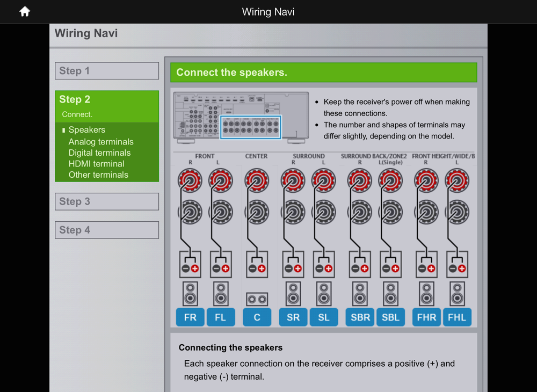Click the plus/minus connector box above C
The image size is (537, 392).
(x=257, y=264)
